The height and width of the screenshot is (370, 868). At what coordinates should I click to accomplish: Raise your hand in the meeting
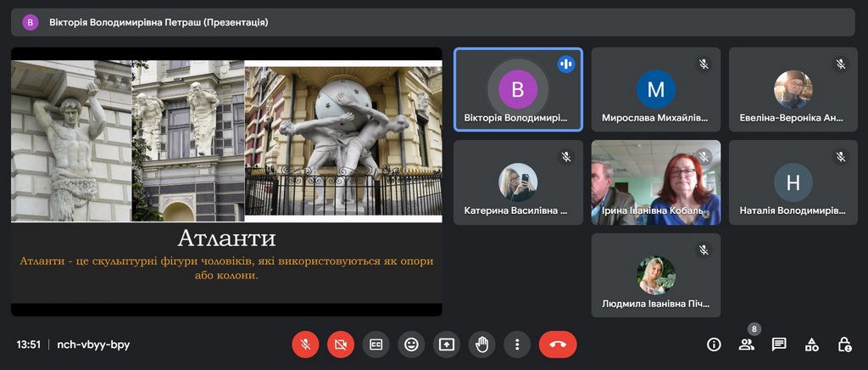click(481, 345)
